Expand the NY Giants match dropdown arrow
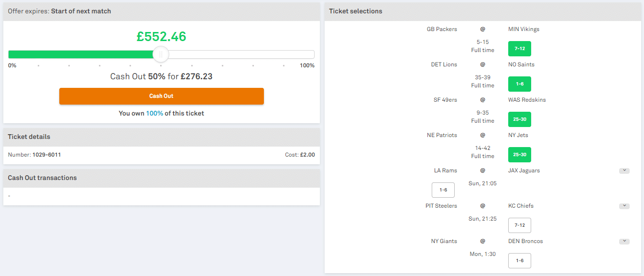This screenshot has width=644, height=276. [624, 241]
